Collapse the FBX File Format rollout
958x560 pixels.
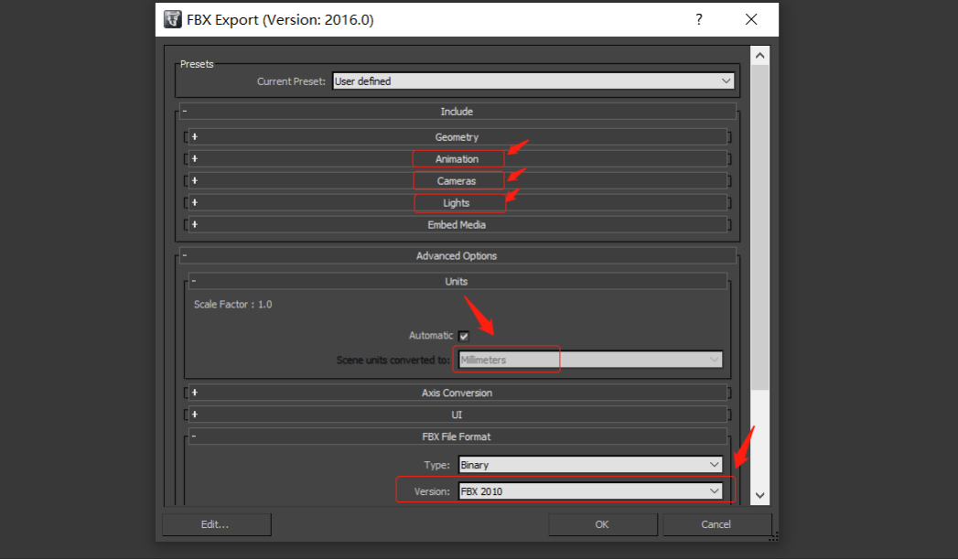pyautogui.click(x=457, y=437)
